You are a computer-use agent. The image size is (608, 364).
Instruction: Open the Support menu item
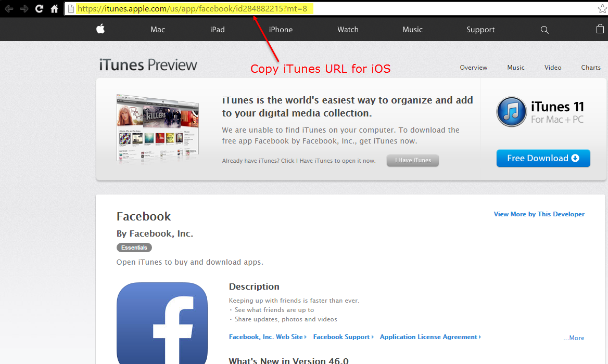pyautogui.click(x=480, y=30)
